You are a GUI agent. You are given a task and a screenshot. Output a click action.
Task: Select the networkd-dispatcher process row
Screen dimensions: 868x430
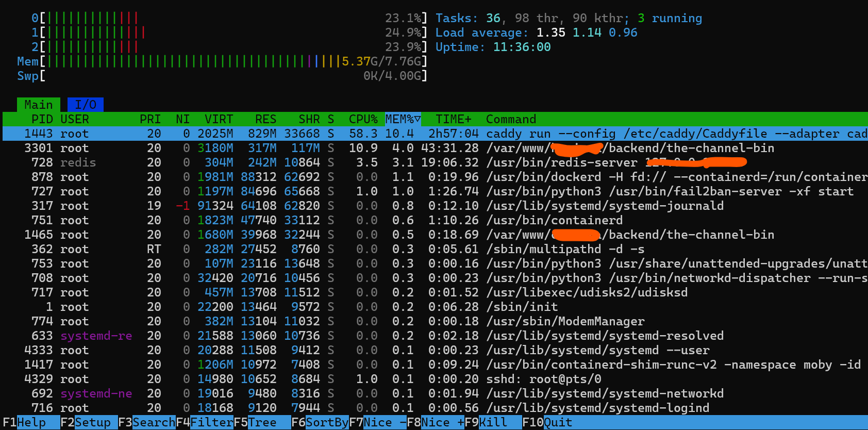coord(435,278)
